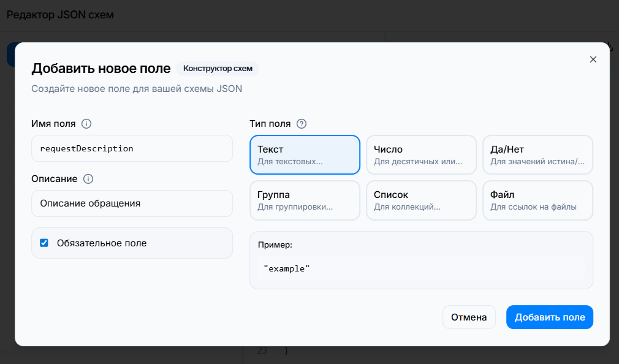Select the Группа field type card

click(x=305, y=200)
